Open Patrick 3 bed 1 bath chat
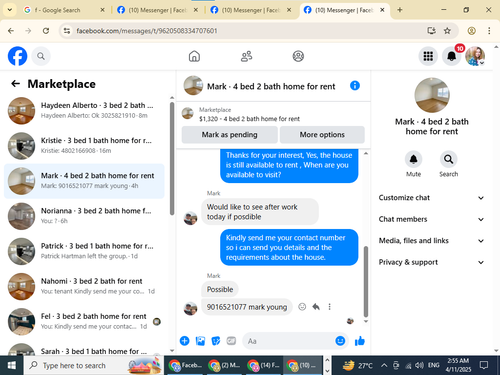500x375 pixels. pyautogui.click(x=84, y=251)
